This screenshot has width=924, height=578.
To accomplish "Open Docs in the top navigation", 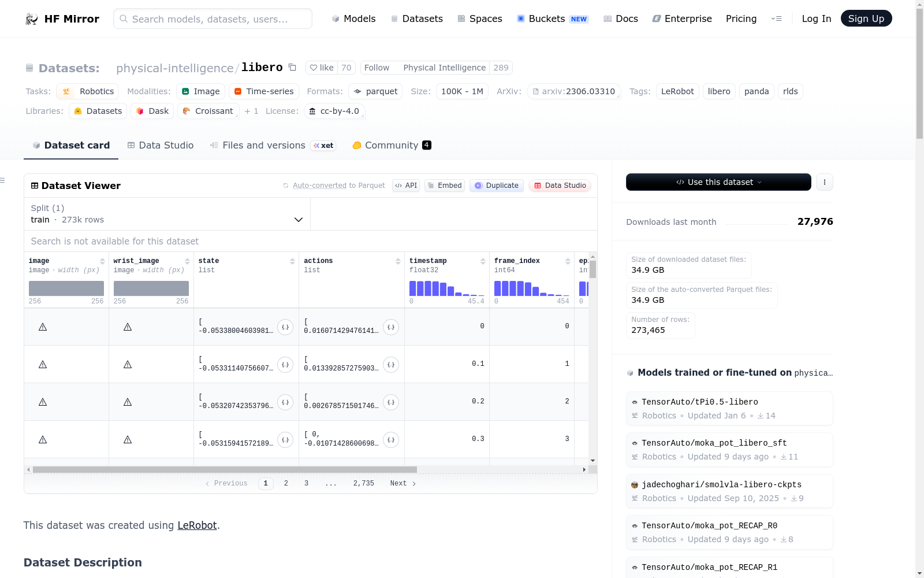I will click(621, 19).
